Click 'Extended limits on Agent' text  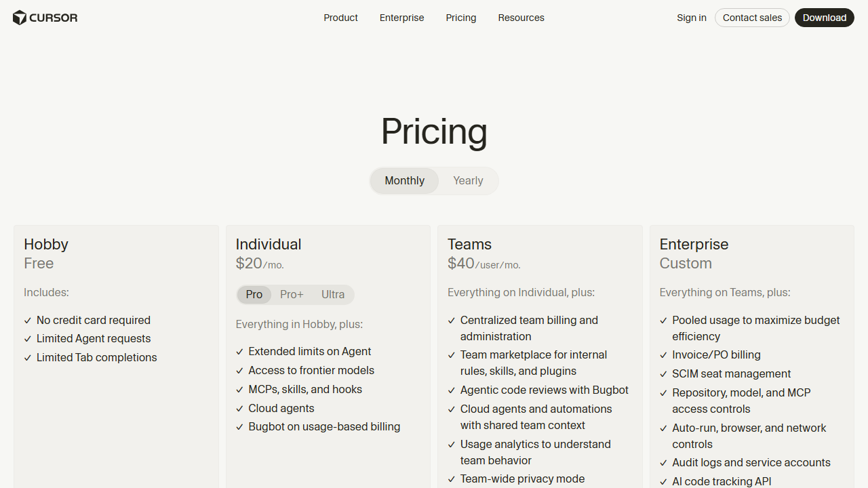pyautogui.click(x=310, y=352)
